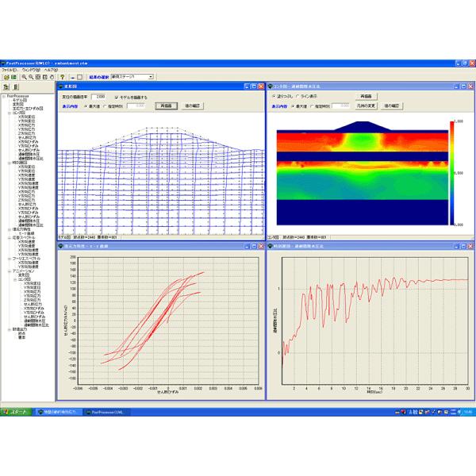Click redraw button in the contour window
This screenshot has height=476, width=476.
click(366, 96)
